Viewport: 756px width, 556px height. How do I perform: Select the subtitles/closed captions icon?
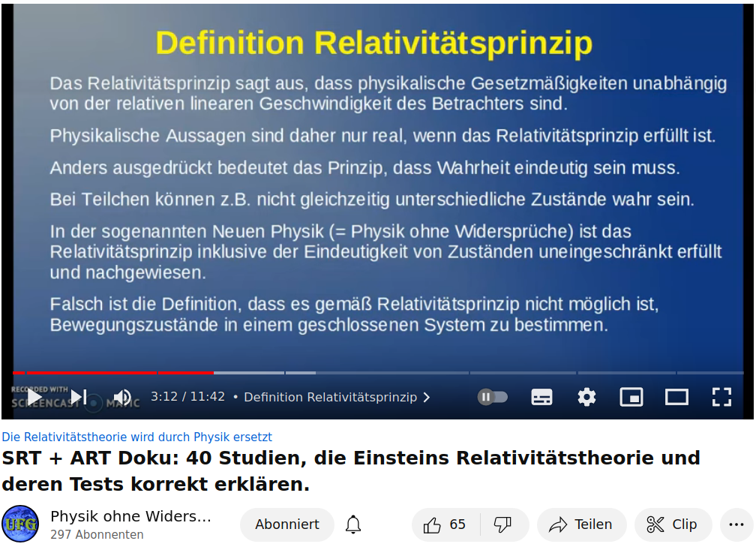pyautogui.click(x=541, y=397)
